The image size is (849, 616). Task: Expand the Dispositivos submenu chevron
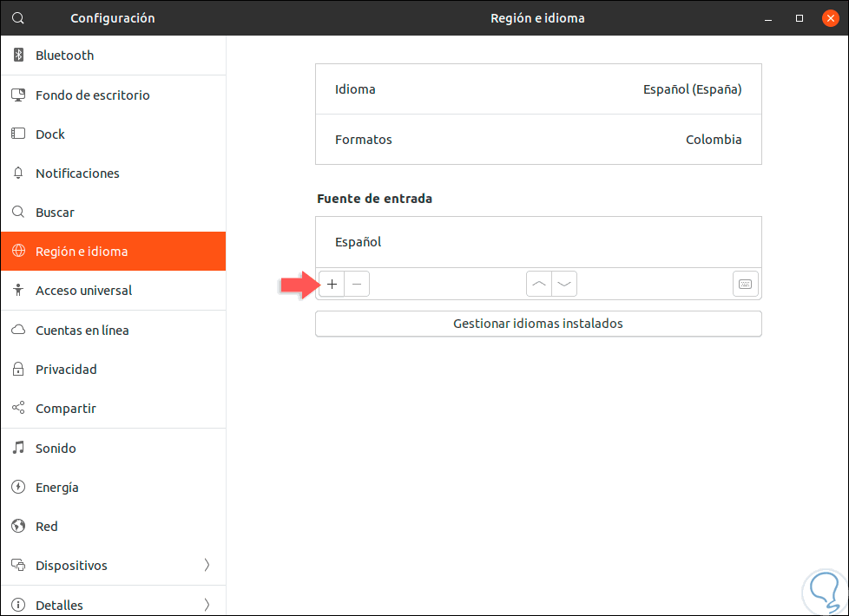pyautogui.click(x=207, y=566)
